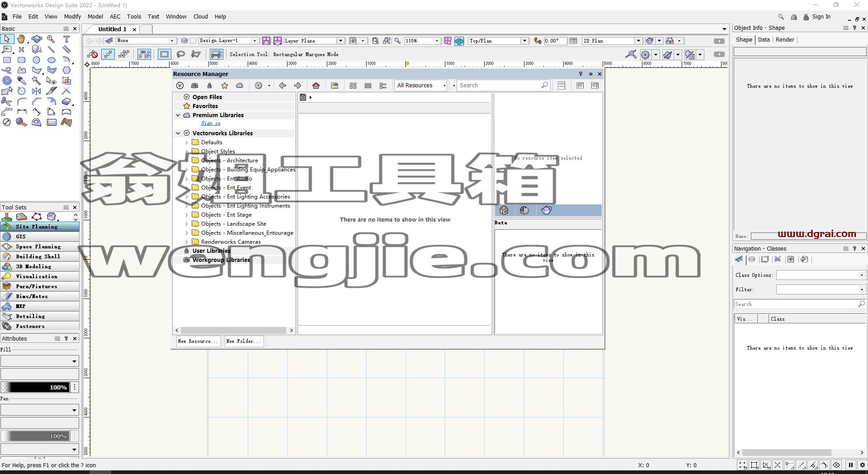
Task: Switch to the Render tab in Object Info
Action: point(785,40)
